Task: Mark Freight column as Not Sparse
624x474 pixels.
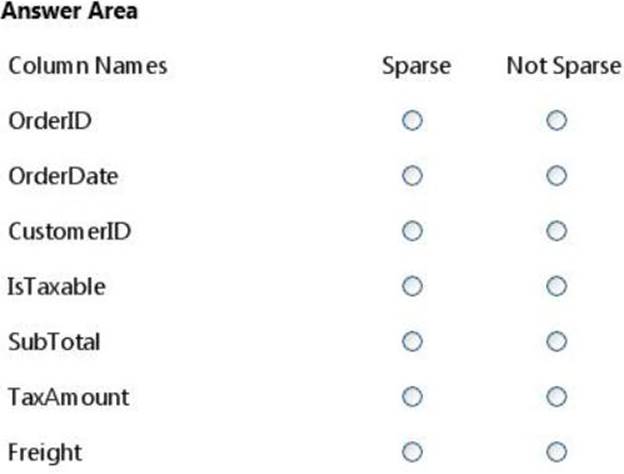Action: pyautogui.click(x=557, y=451)
